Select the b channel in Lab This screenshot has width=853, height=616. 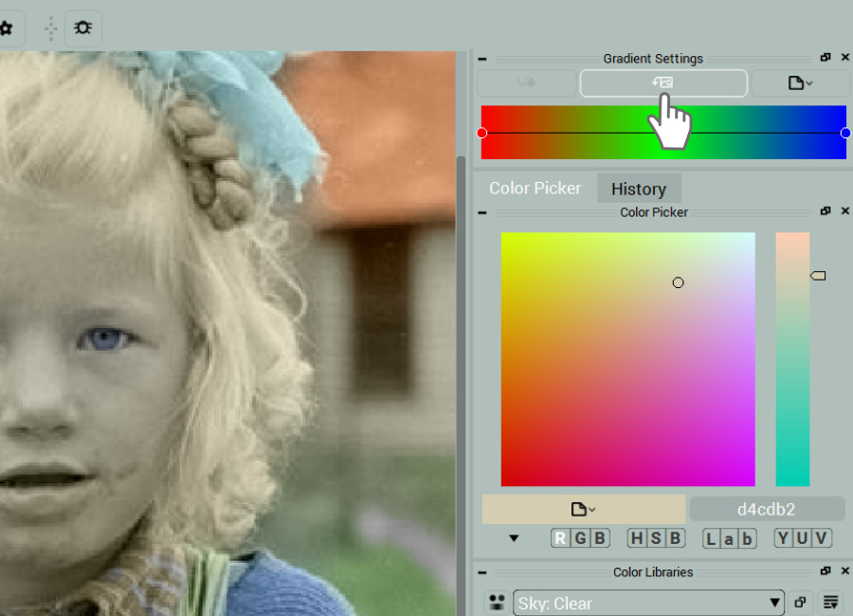coord(748,538)
